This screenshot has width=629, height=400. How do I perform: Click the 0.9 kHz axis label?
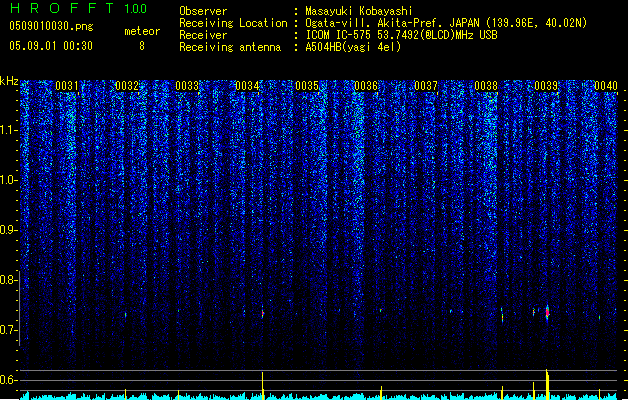click(x=8, y=230)
